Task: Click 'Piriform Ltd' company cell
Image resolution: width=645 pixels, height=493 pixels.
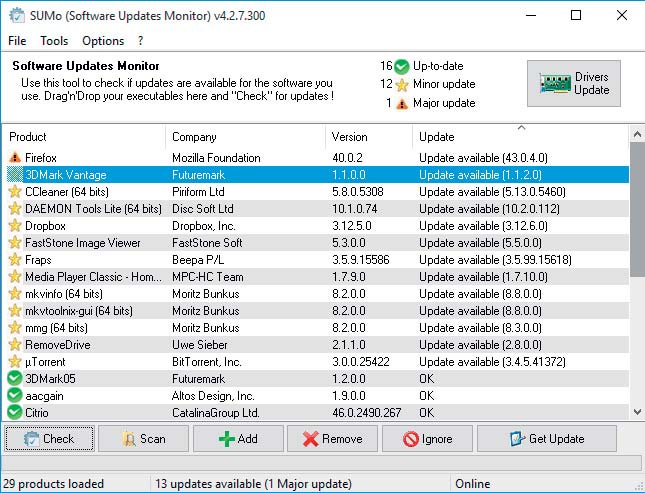Action: (x=198, y=192)
